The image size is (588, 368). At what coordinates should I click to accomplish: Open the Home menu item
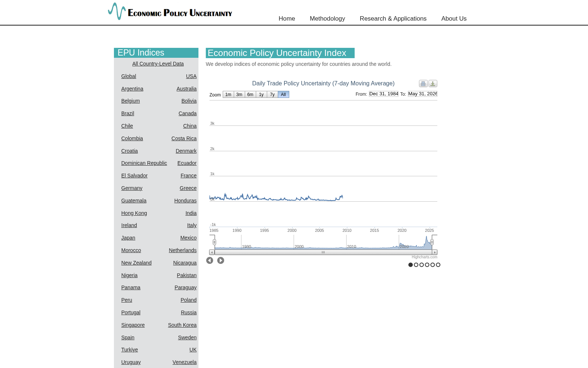(287, 18)
